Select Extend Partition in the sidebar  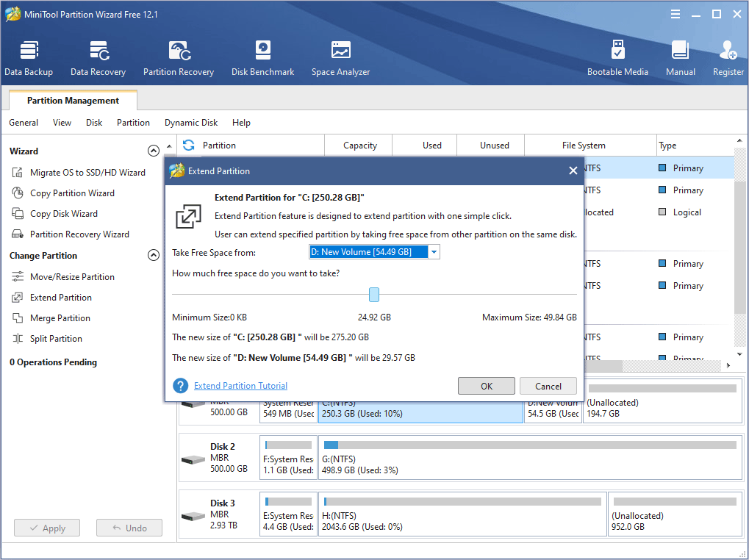coord(51,298)
